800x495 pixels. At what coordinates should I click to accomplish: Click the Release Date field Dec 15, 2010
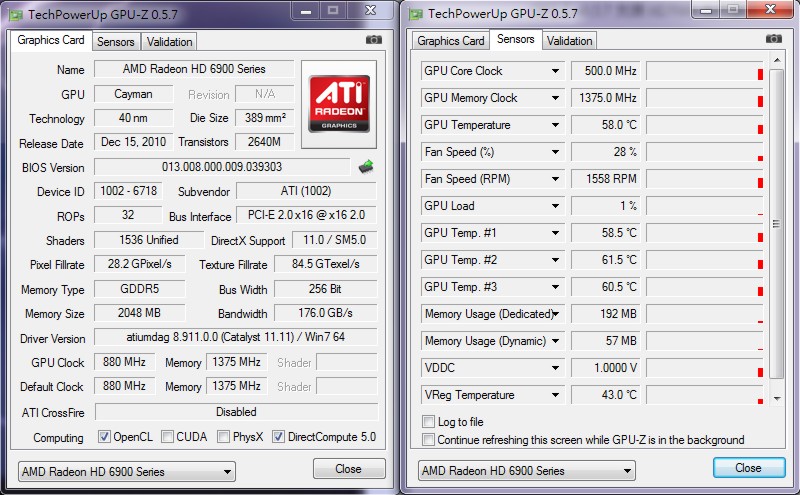point(133,142)
